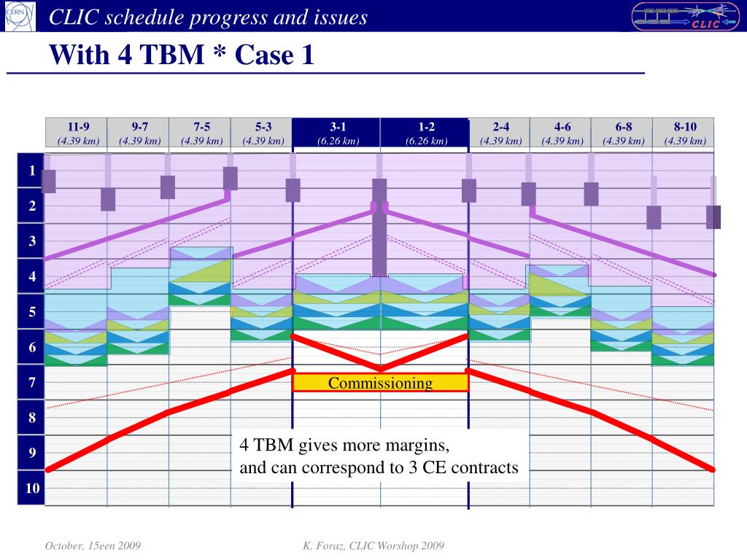This screenshot has width=747, height=560.
Task: Select column header 7-5 (4.39 km)
Action: click(200, 133)
